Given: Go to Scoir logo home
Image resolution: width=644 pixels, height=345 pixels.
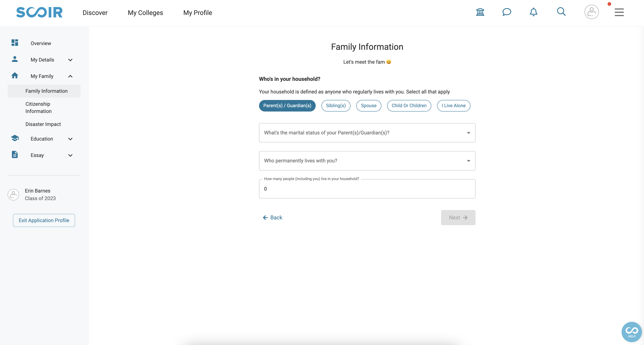Looking at the screenshot, I should tap(39, 12).
